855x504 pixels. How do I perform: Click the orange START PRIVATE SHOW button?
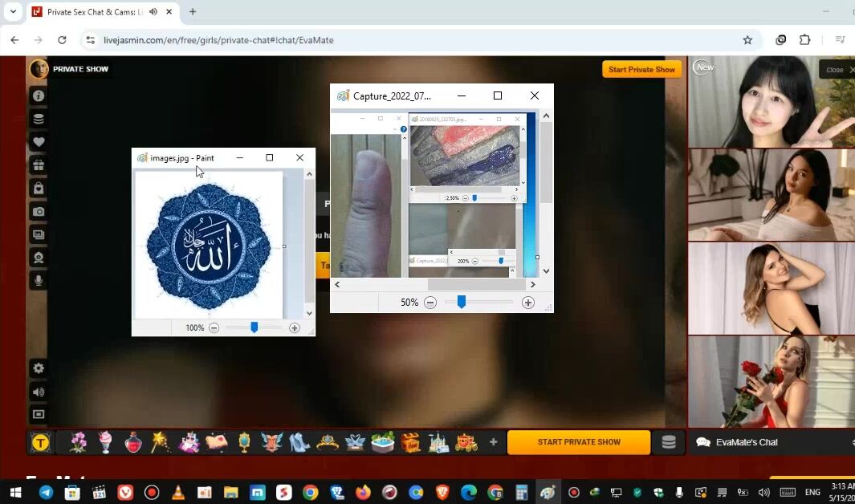(x=579, y=442)
